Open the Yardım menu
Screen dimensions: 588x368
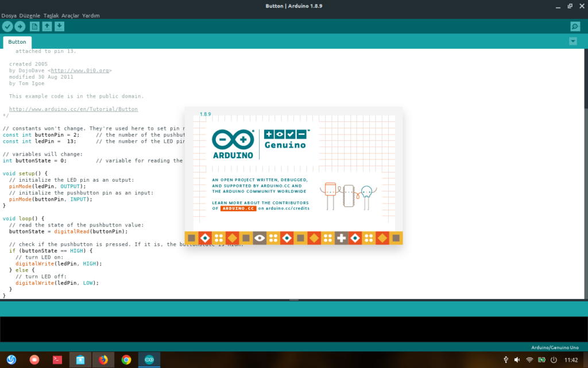pos(91,16)
